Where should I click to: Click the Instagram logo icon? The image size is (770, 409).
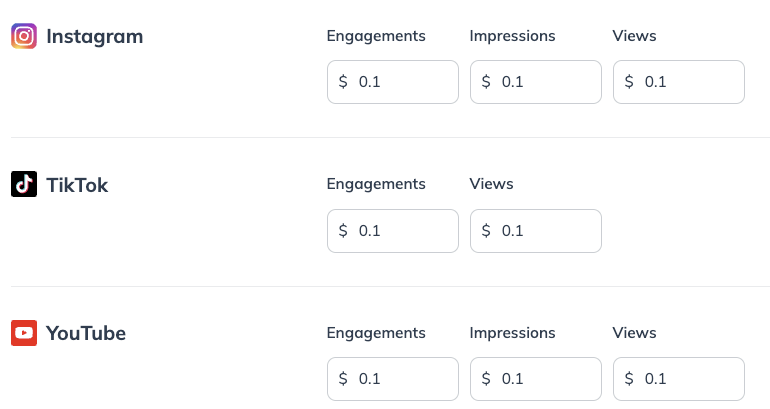[24, 36]
